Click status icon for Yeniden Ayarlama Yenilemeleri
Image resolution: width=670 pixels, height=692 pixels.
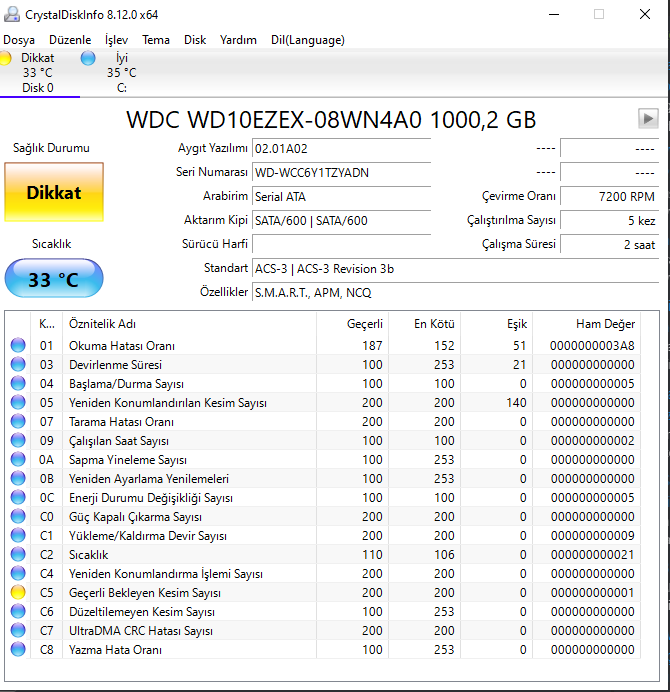(18, 478)
